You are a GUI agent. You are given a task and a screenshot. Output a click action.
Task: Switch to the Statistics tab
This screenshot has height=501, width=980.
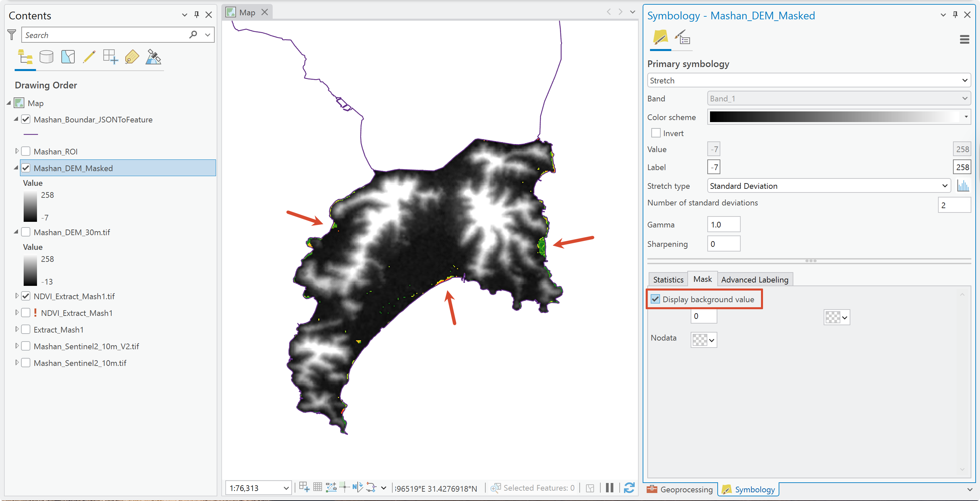tap(668, 280)
